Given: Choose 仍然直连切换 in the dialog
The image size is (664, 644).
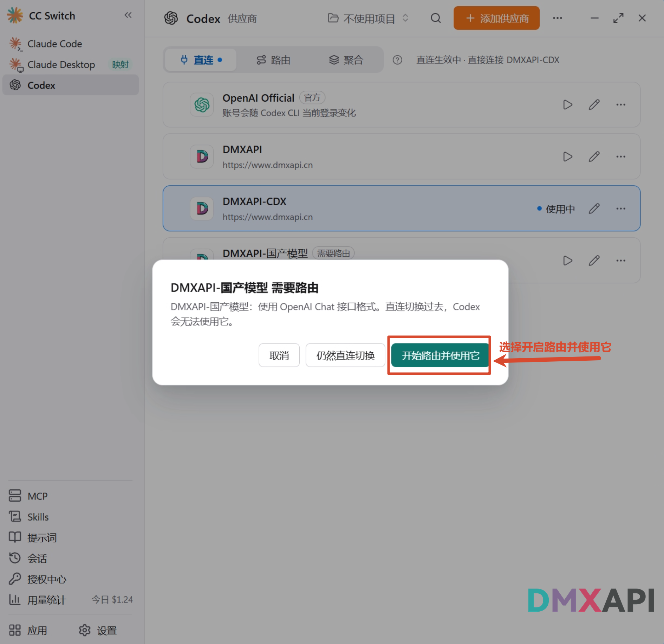Looking at the screenshot, I should pos(345,355).
